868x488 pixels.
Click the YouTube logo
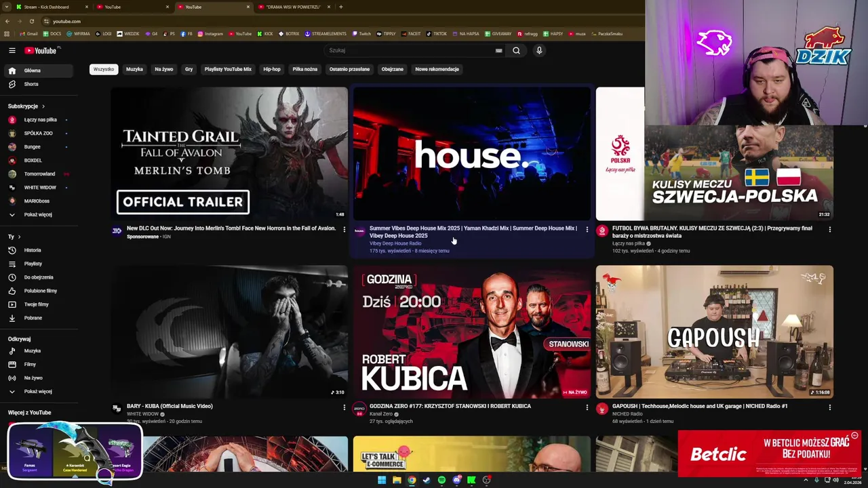click(x=41, y=50)
